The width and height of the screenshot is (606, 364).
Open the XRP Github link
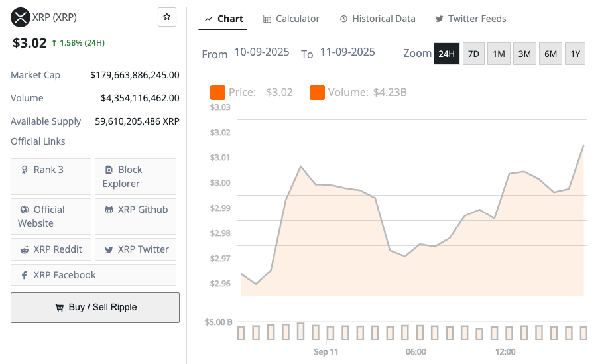pos(136,216)
